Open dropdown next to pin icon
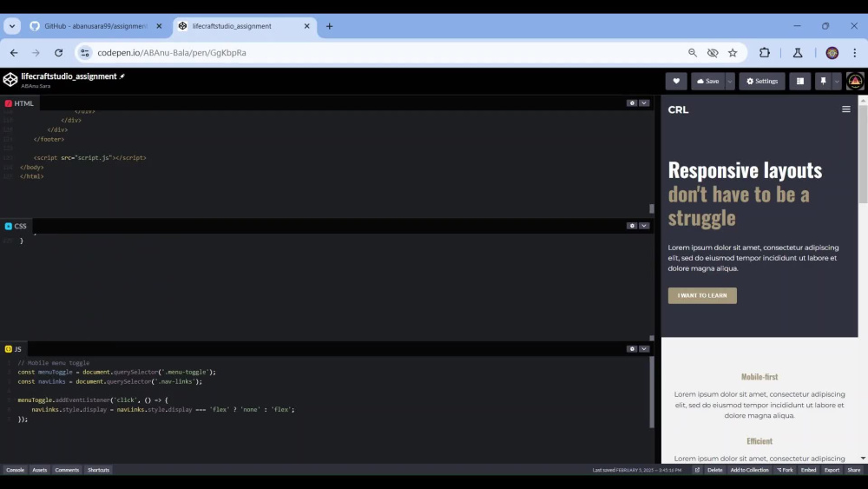868x489 pixels. point(837,81)
